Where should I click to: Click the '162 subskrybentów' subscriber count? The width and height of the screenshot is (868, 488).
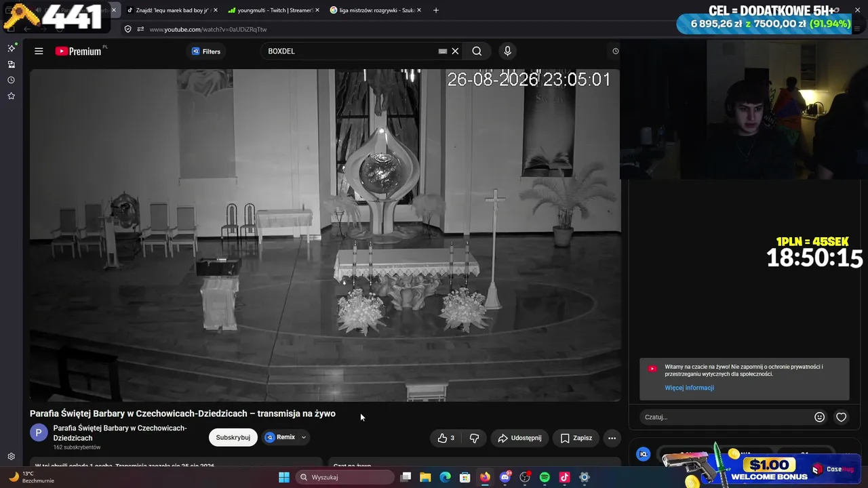click(77, 447)
